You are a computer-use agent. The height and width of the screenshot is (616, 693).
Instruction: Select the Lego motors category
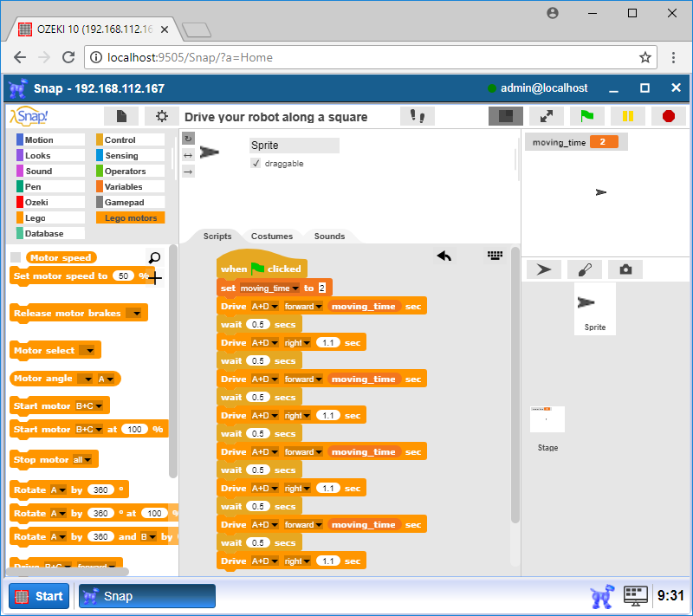(131, 217)
